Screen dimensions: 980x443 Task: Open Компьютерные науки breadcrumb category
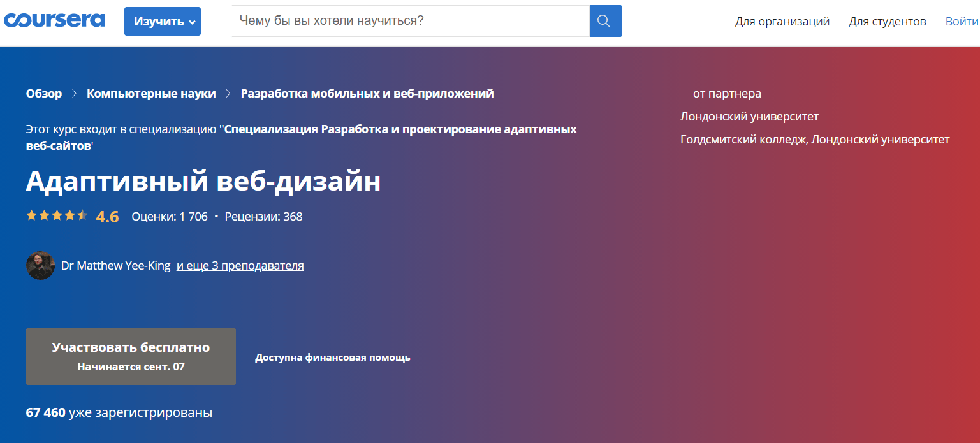pos(151,94)
